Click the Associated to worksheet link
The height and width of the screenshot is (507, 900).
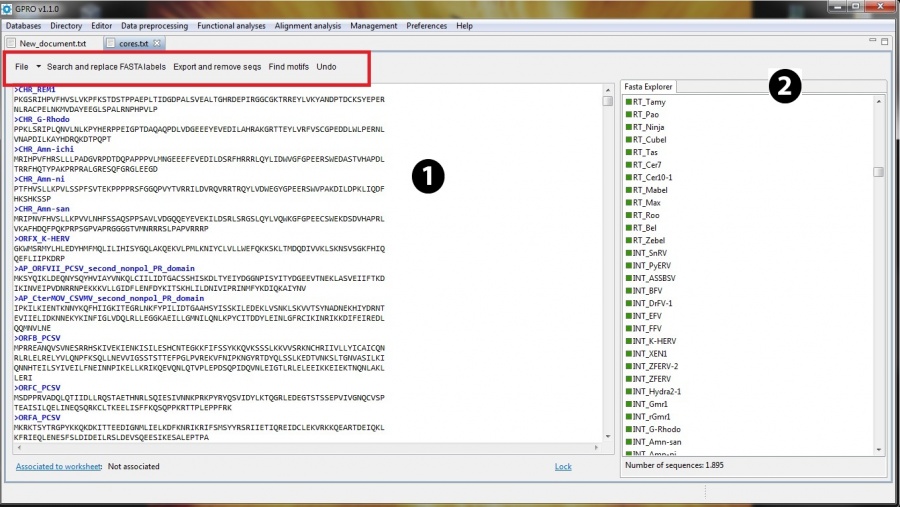pyautogui.click(x=59, y=466)
